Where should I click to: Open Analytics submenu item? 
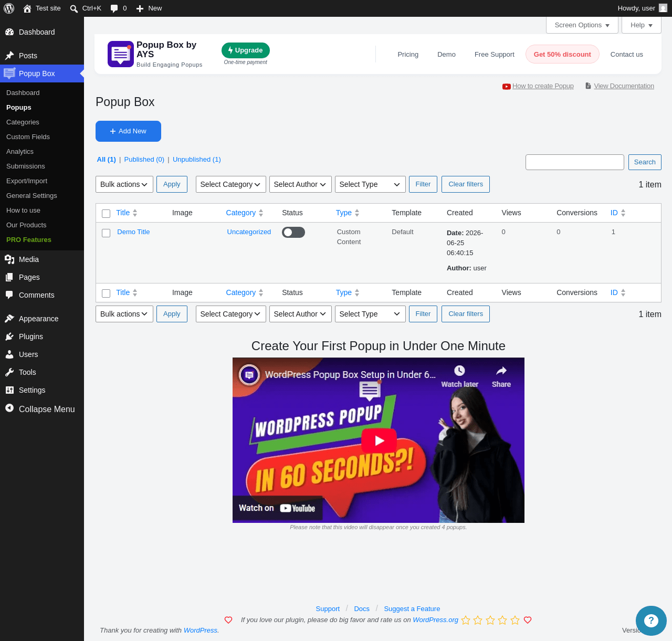(20, 152)
